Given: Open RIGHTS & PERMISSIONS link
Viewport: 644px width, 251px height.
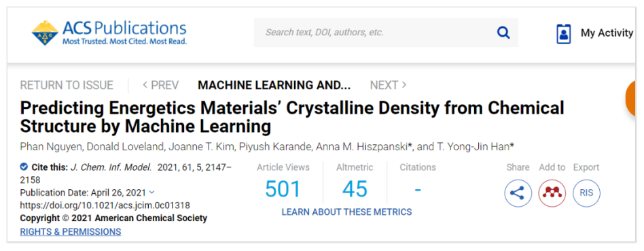Looking at the screenshot, I should 71,232.
